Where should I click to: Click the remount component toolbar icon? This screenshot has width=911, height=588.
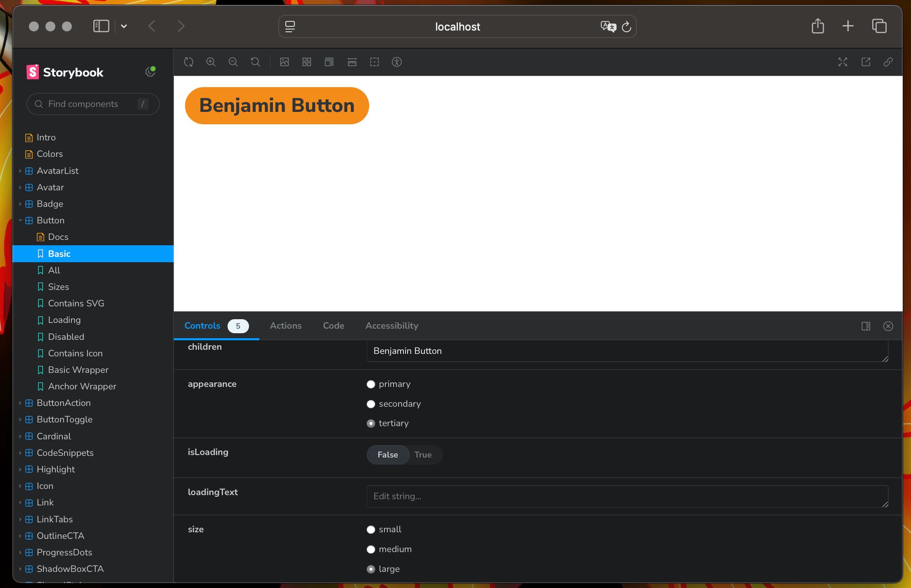point(189,62)
